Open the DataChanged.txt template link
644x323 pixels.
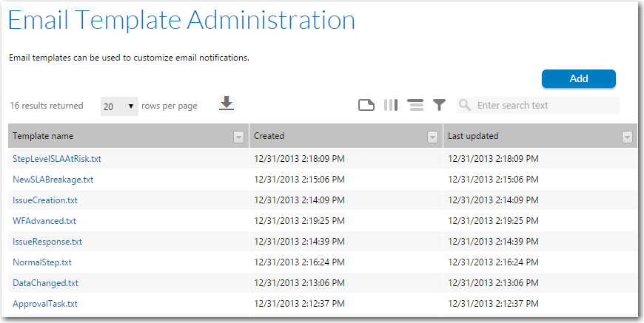[x=45, y=283]
